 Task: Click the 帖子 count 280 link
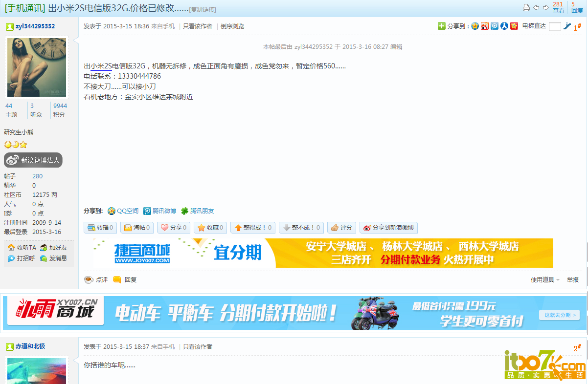pos(37,176)
